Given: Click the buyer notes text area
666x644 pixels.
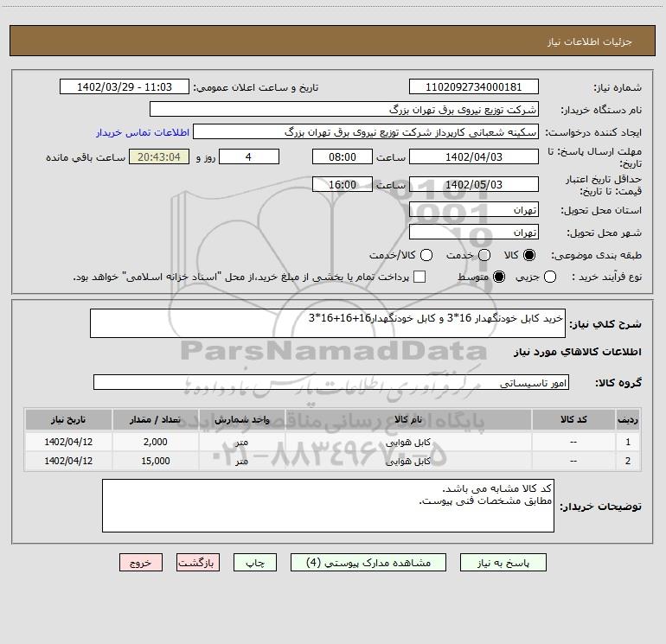Looking at the screenshot, I should [328, 506].
